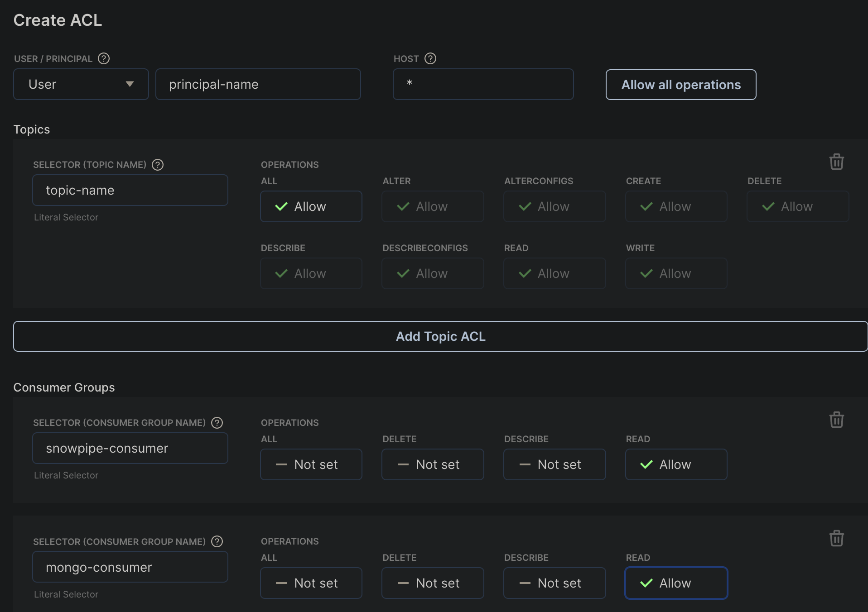The height and width of the screenshot is (612, 868).
Task: Click the principal-name input field
Action: coord(258,84)
